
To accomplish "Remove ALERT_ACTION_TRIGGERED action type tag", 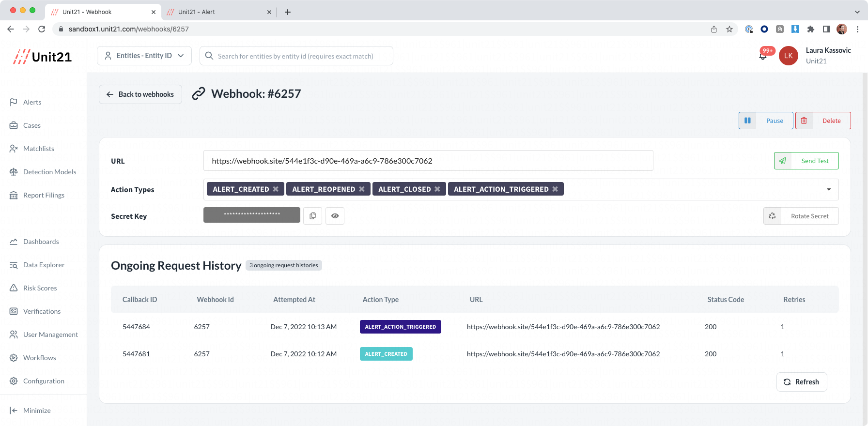I will 555,189.
